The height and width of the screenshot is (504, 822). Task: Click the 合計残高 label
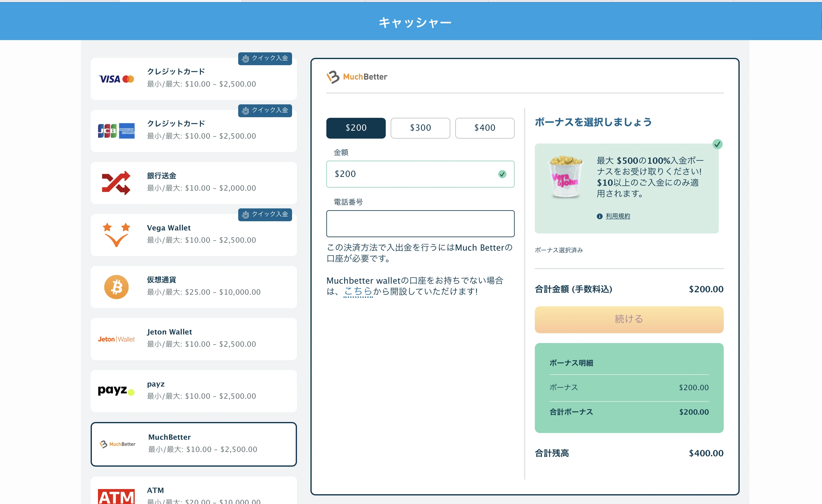pyautogui.click(x=552, y=453)
